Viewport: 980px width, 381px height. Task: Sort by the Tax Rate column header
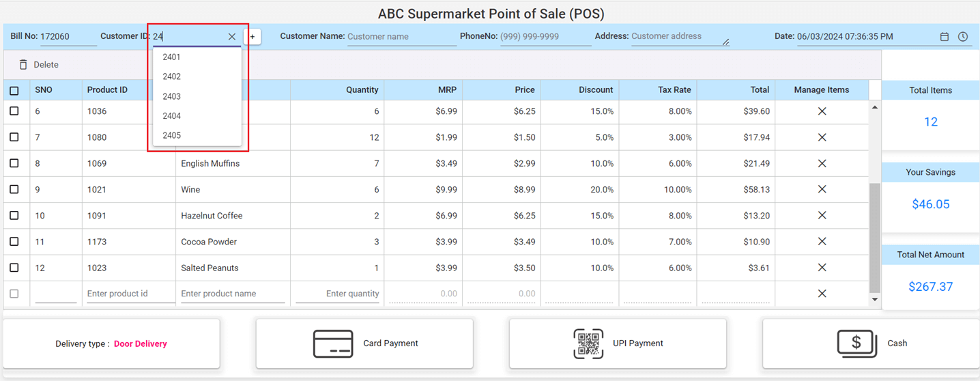[674, 90]
